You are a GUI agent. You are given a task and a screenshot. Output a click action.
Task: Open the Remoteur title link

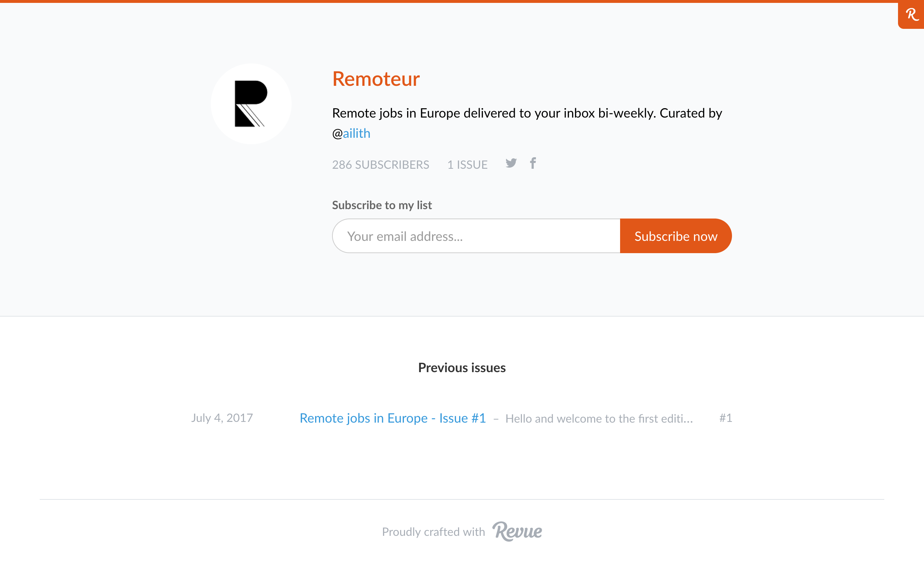coord(376,79)
